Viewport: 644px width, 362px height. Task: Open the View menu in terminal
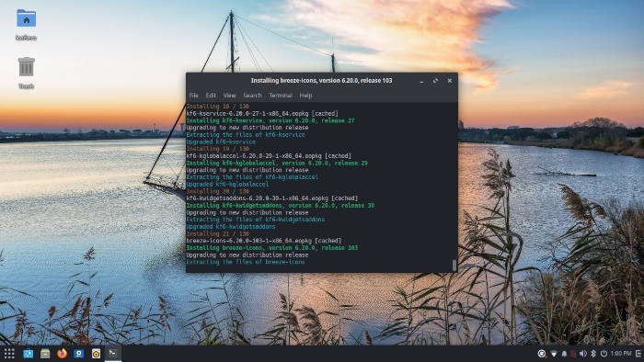tap(230, 96)
